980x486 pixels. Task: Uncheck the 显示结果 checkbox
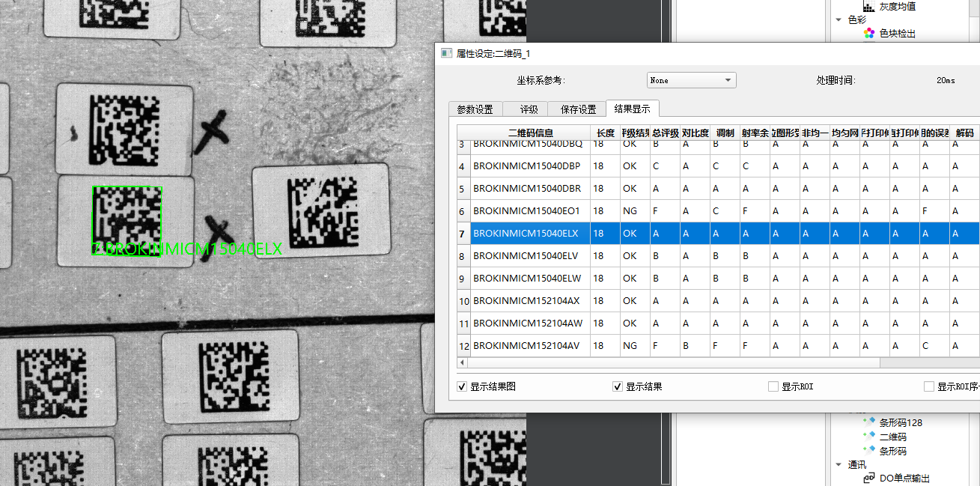click(618, 386)
